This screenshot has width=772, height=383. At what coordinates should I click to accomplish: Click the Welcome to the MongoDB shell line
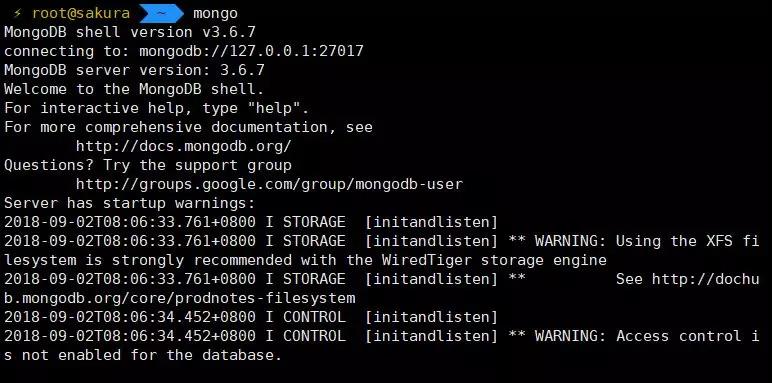[134, 89]
